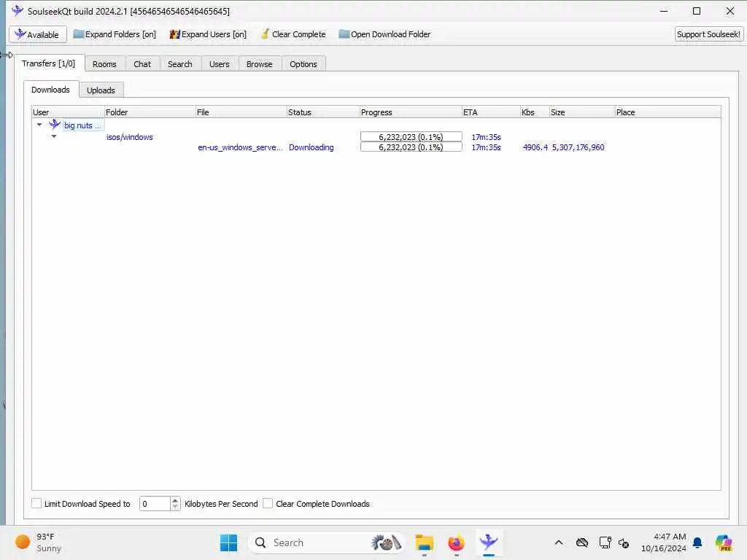Viewport: 747px width, 560px height.
Task: Click the Soulseek taskbar icon
Action: click(488, 542)
